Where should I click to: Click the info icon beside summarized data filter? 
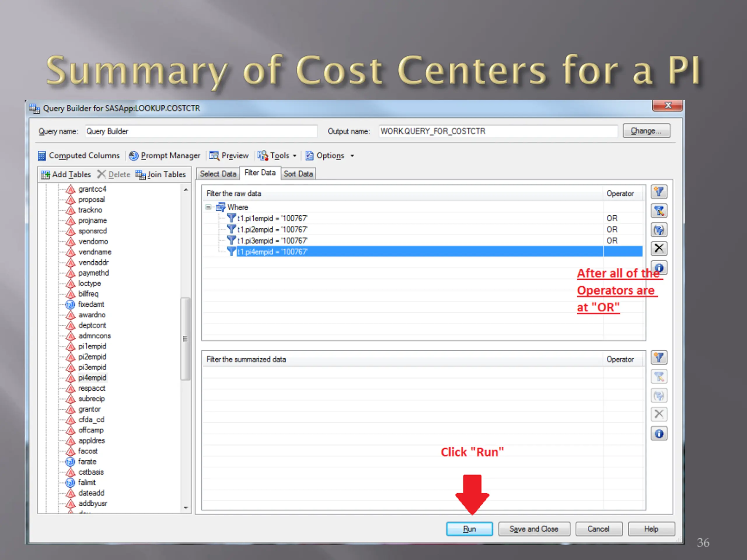[x=659, y=433]
